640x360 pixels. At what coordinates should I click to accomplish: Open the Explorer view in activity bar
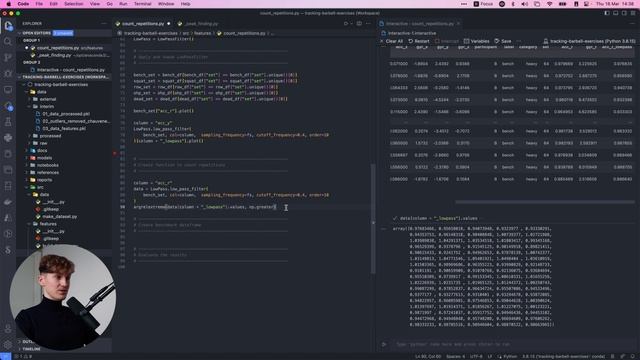coord(8,26)
